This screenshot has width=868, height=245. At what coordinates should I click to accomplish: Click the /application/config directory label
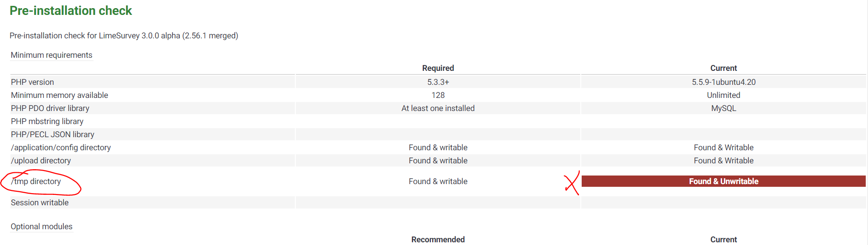(x=61, y=148)
